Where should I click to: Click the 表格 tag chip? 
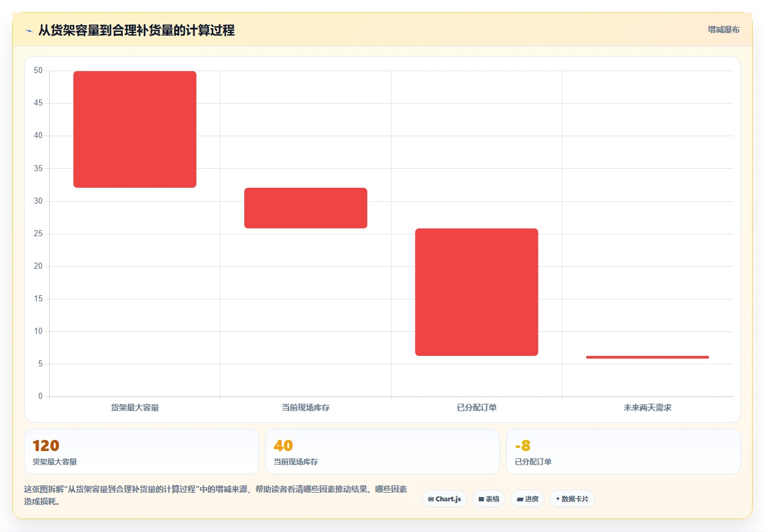coord(488,499)
